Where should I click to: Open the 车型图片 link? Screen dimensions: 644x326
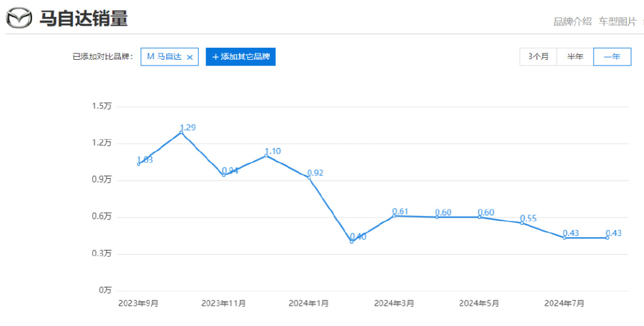(618, 22)
